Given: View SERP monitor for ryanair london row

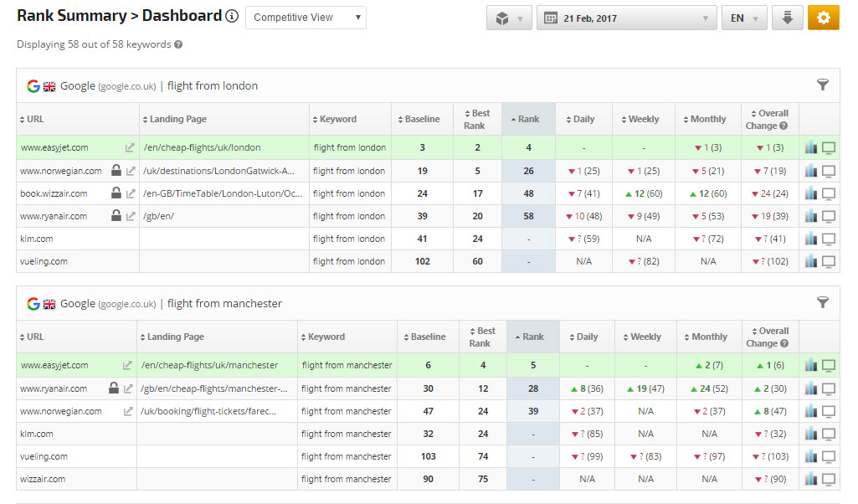Looking at the screenshot, I should coord(829,217).
